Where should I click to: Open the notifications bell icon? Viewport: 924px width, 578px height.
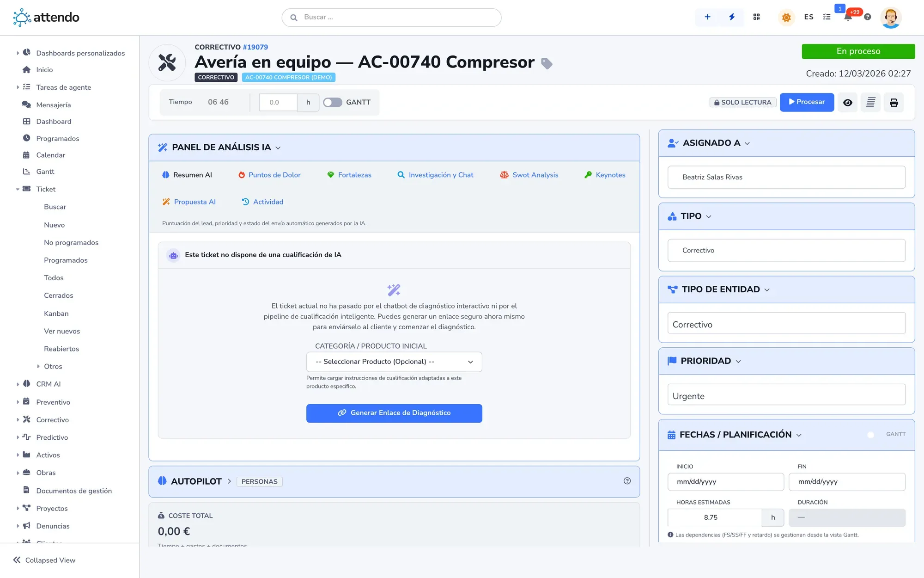coord(848,17)
